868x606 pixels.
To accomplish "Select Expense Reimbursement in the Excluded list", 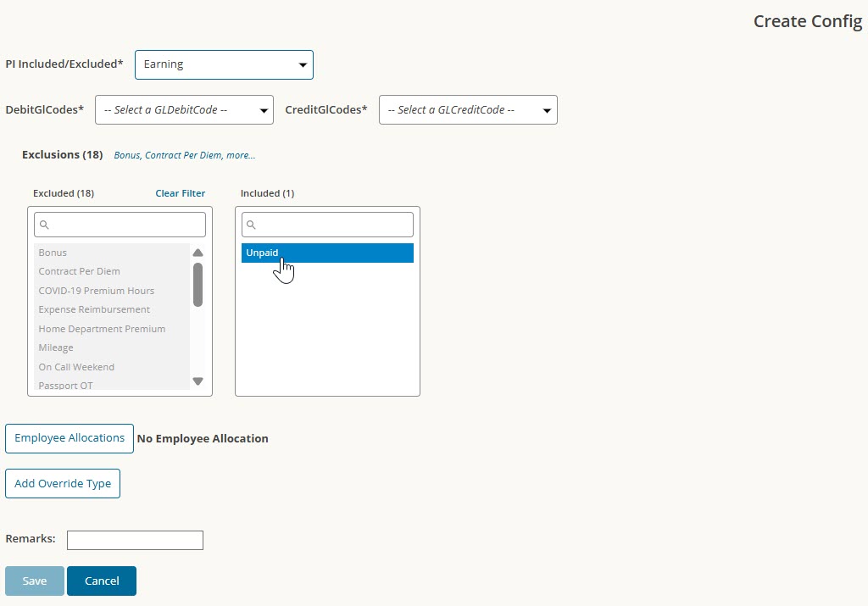I will coord(112,309).
